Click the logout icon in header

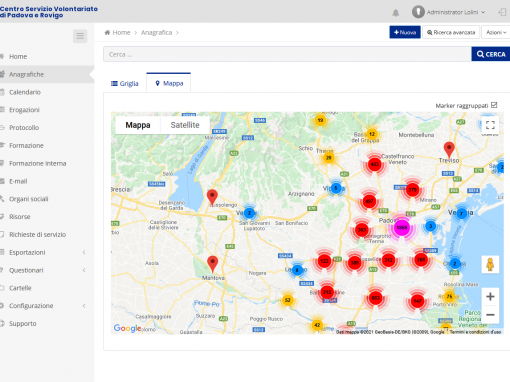[502, 12]
